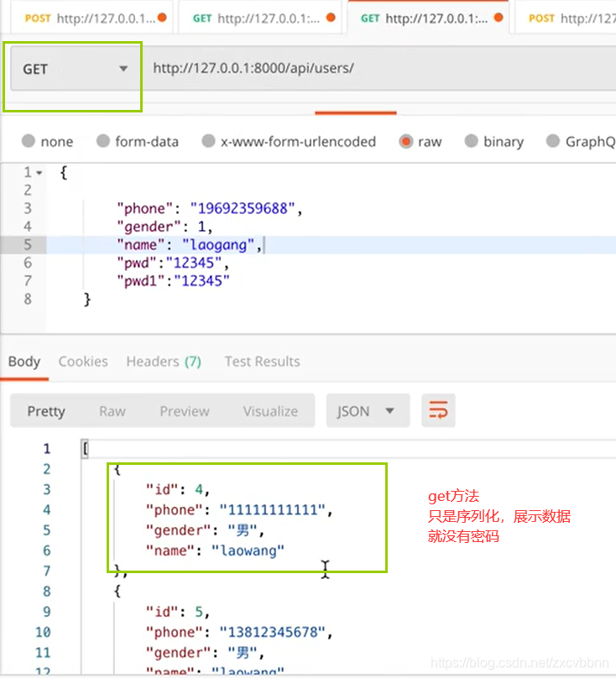Click the "phone" line in request body
Screen dimensions: 616x678
point(209,208)
